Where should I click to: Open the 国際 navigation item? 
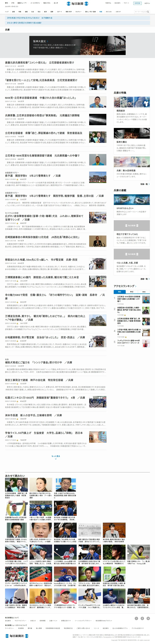click(x=52, y=11)
